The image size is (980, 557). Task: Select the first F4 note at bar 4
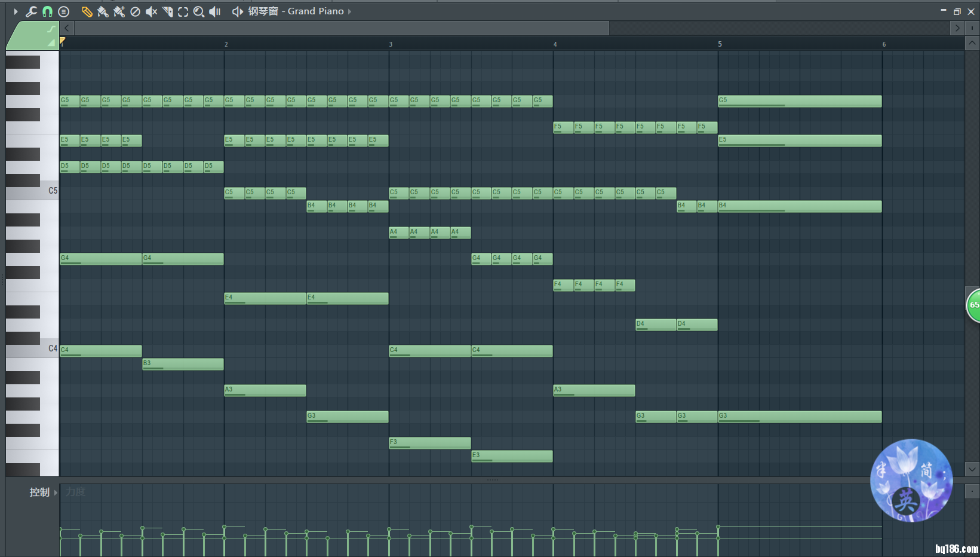563,285
